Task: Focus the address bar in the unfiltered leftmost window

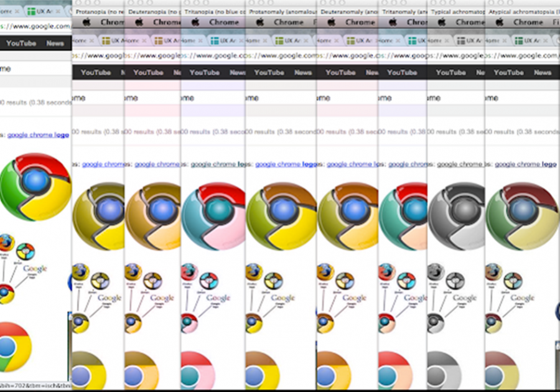Action: [x=35, y=26]
